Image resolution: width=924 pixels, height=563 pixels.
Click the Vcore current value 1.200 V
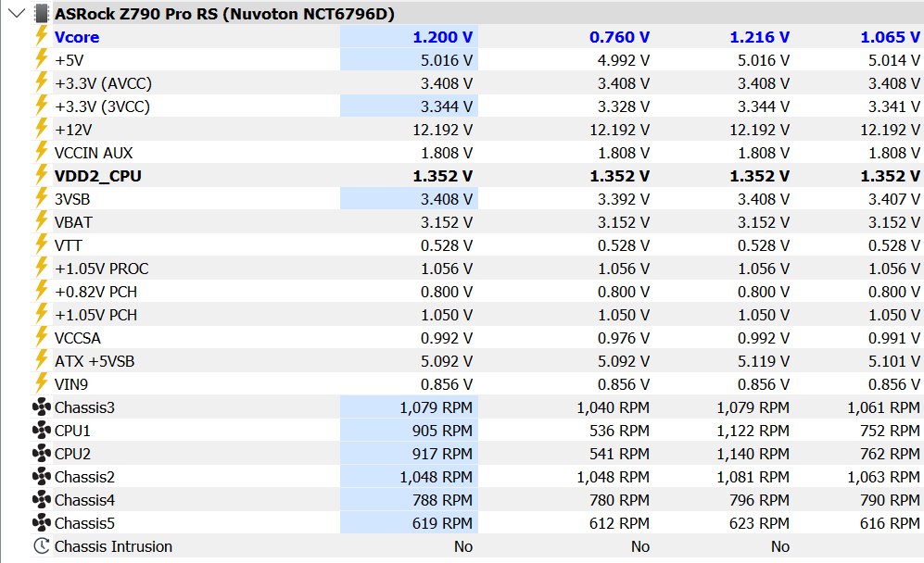(x=443, y=37)
